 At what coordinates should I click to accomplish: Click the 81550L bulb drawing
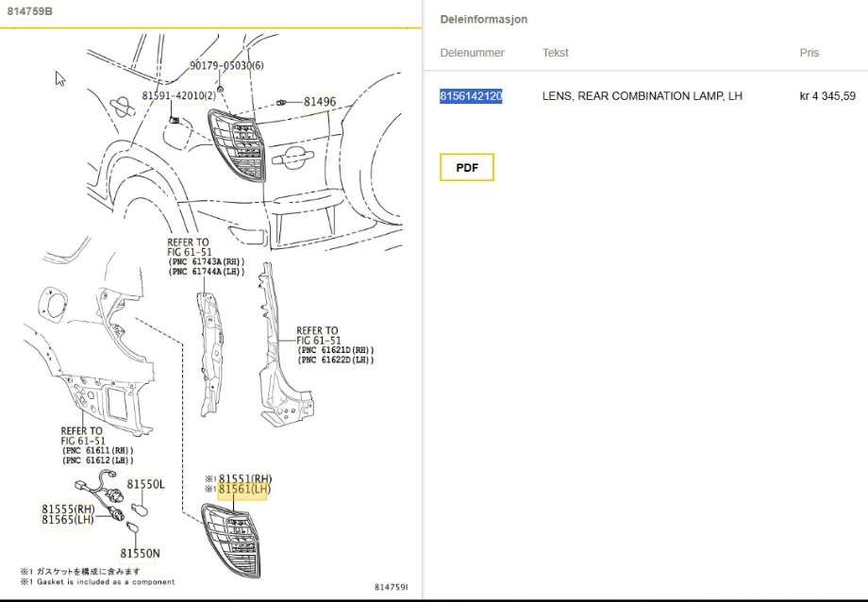[x=140, y=509]
